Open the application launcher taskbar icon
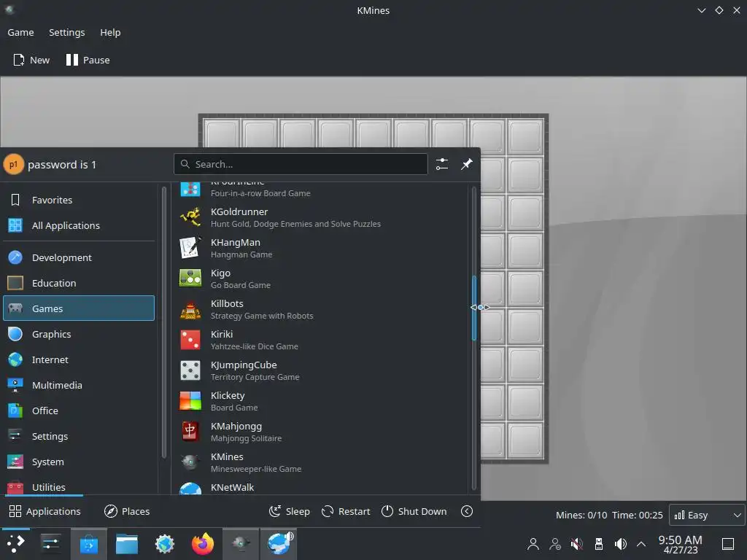Image resolution: width=747 pixels, height=560 pixels. point(16,544)
